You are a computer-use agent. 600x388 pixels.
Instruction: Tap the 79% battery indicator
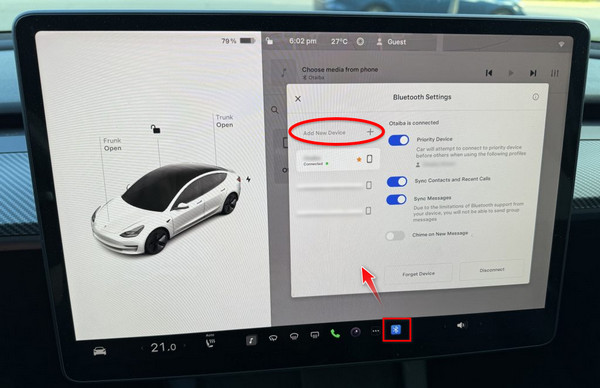[x=237, y=41]
